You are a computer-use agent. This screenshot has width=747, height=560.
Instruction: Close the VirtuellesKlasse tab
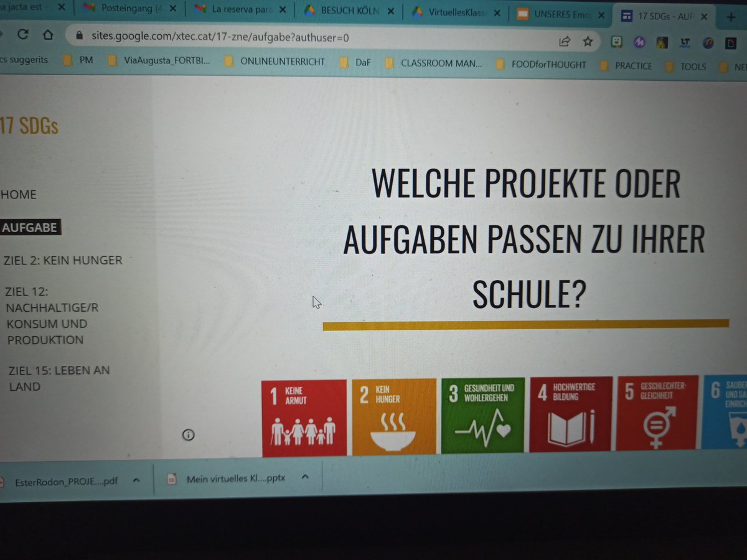[x=498, y=12]
